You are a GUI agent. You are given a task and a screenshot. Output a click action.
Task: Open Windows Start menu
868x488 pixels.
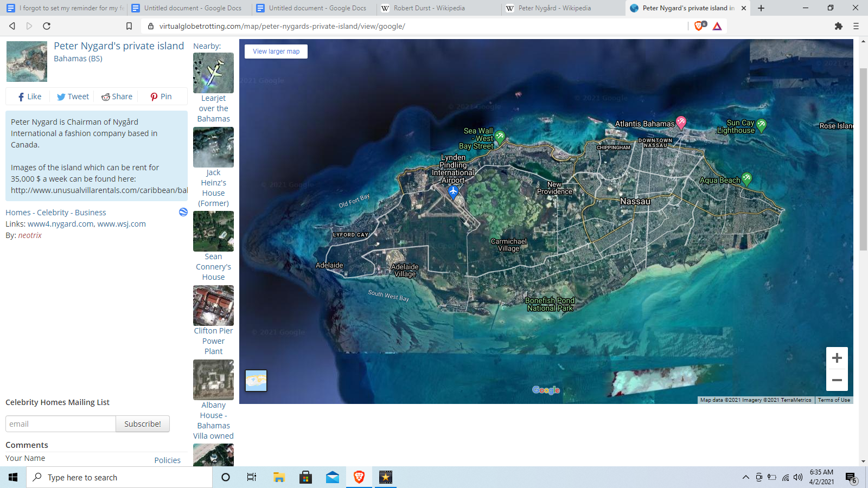pos(13,477)
